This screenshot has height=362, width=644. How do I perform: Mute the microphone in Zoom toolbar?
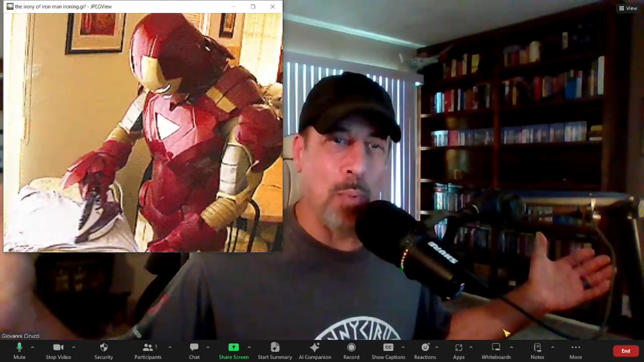tap(19, 350)
